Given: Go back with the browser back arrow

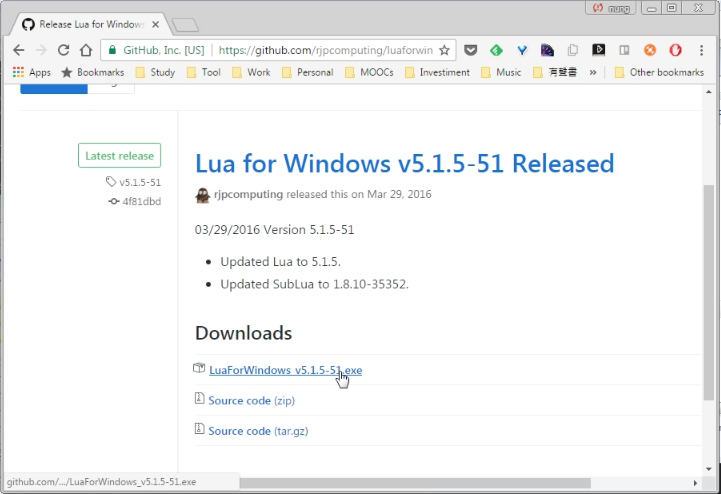Looking at the screenshot, I should [18, 50].
